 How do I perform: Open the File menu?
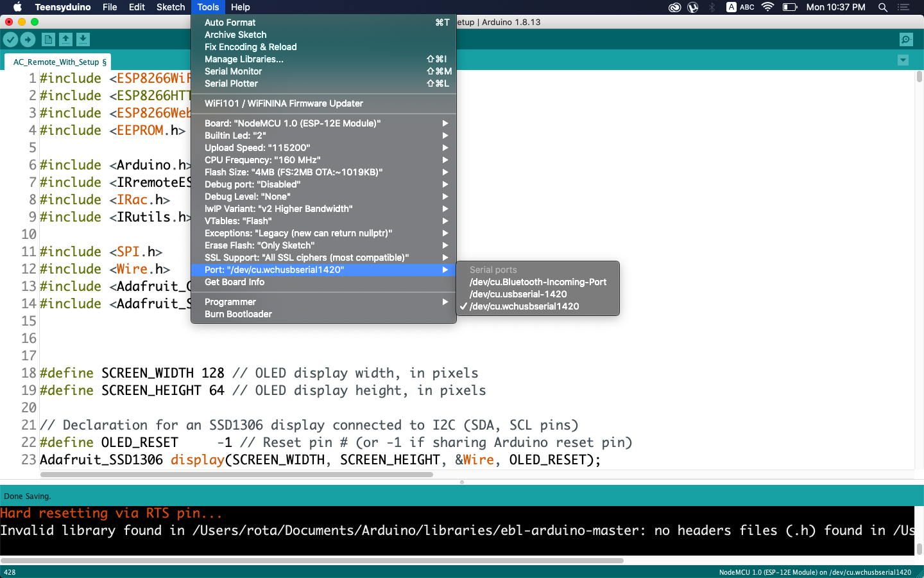tap(110, 7)
